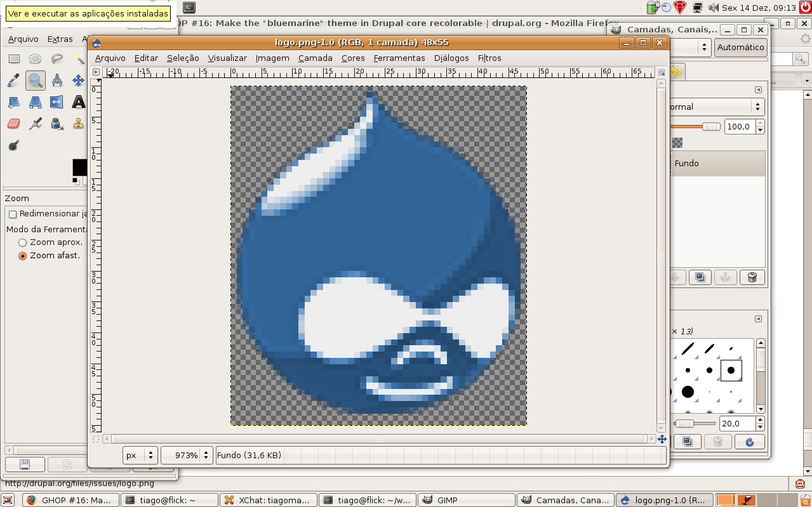
Task: Select the highlighted round brush thumbnail
Action: [x=731, y=370]
